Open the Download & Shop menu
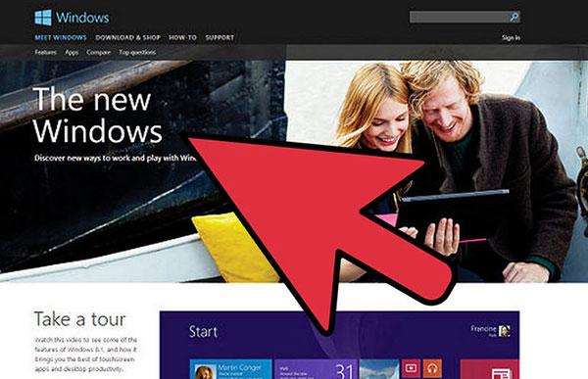This screenshot has width=588, height=379. [127, 37]
